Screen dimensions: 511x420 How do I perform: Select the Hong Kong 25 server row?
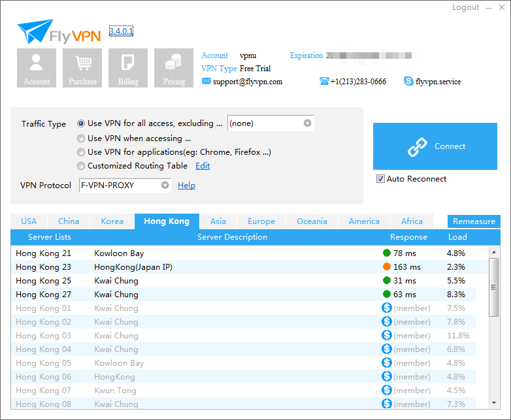click(250, 280)
